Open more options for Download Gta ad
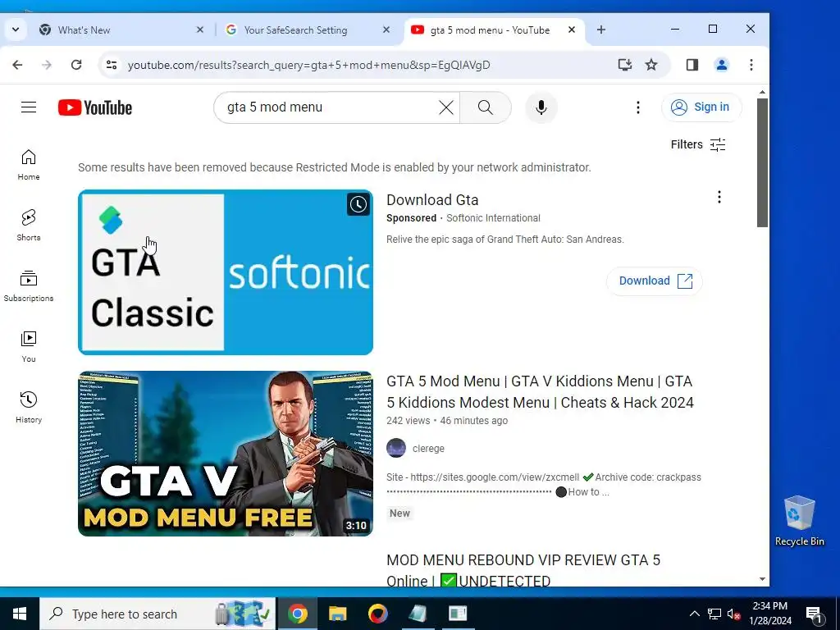This screenshot has height=630, width=840. (x=719, y=197)
